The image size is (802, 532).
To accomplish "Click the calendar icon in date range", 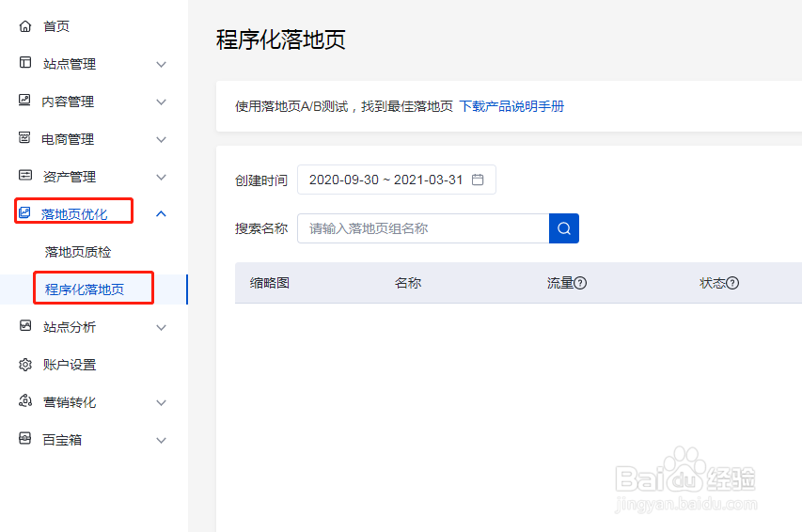I will pos(478,180).
